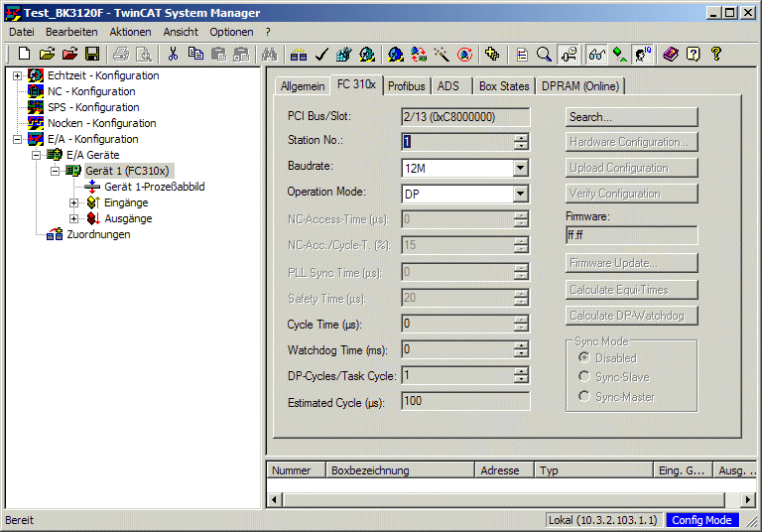Click the magnifying glass zoom icon
The height and width of the screenshot is (532, 762).
coord(544,54)
